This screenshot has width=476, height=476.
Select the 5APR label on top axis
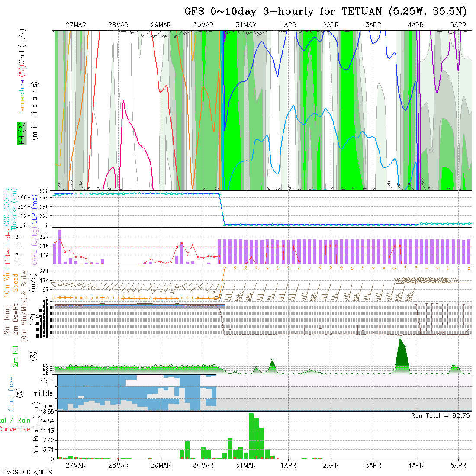point(458,25)
